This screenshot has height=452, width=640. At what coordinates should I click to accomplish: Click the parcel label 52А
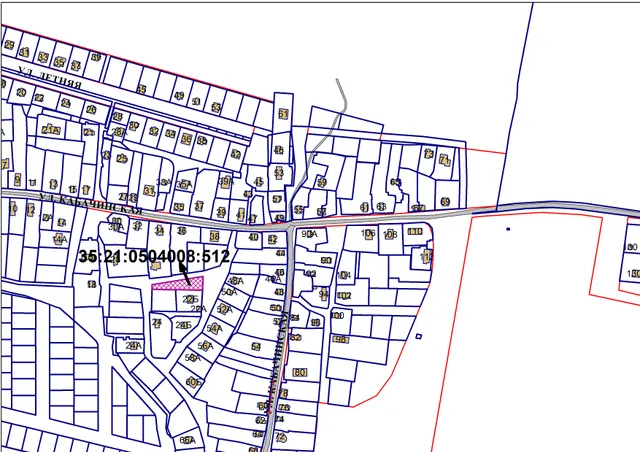click(224, 309)
